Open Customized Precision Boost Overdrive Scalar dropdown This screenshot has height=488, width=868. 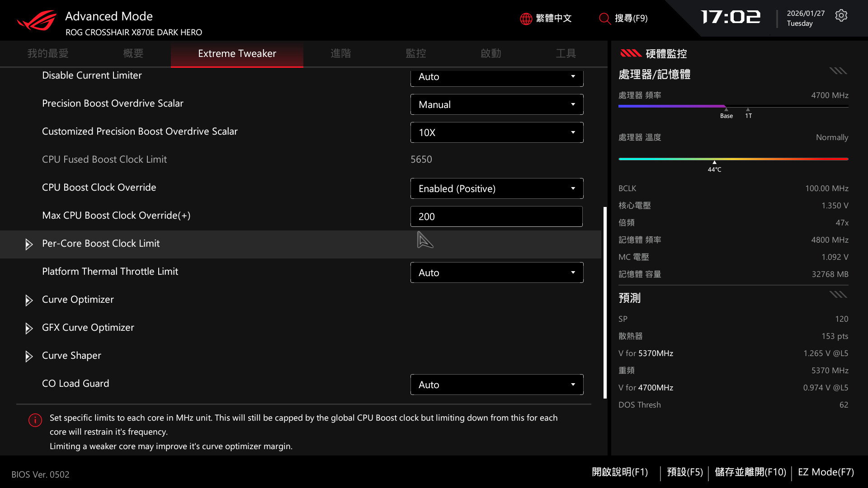tap(496, 132)
